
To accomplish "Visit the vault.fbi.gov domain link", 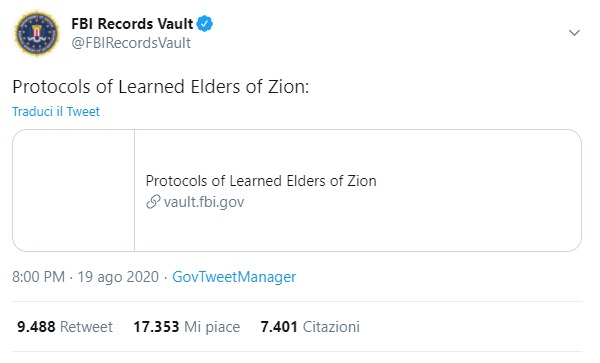I will (204, 202).
